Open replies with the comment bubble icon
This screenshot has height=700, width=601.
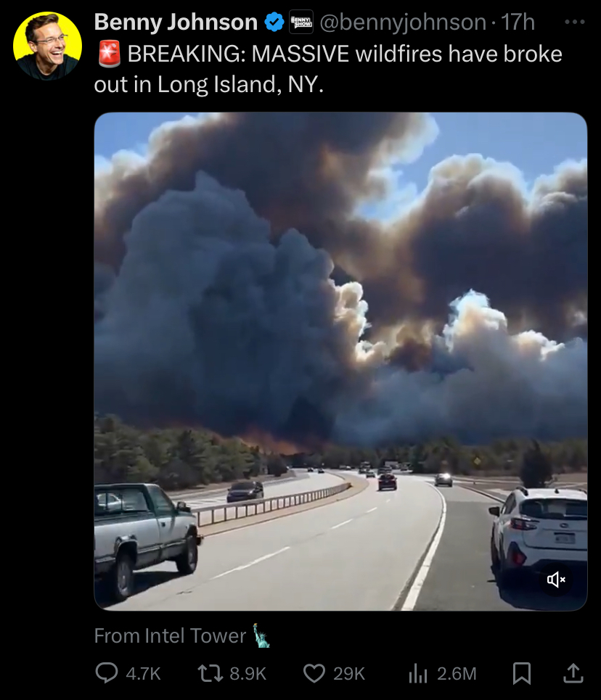(x=107, y=672)
